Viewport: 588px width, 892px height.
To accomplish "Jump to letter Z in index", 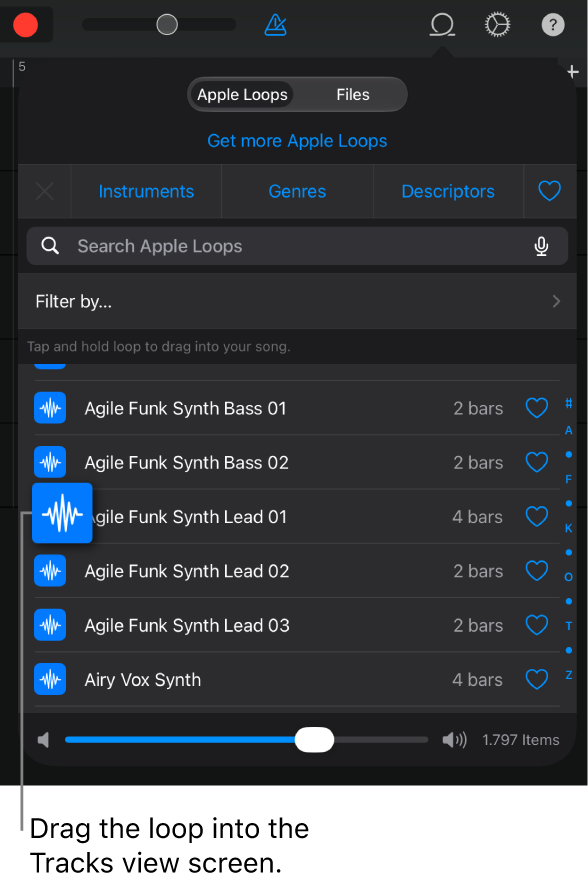I will pyautogui.click(x=569, y=675).
